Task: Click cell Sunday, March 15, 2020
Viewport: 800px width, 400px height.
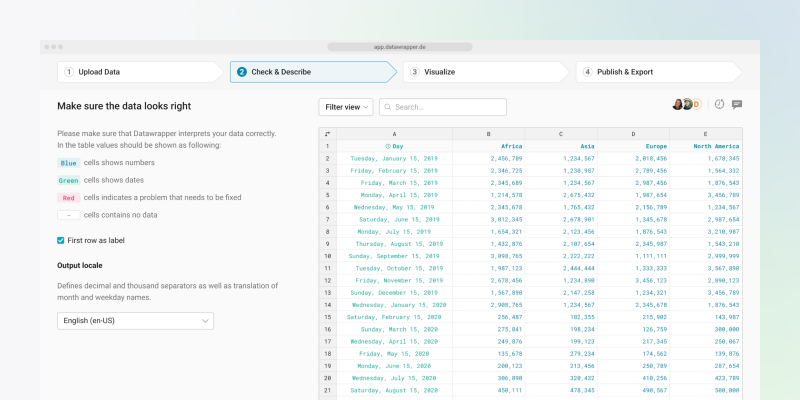Action: coord(394,330)
